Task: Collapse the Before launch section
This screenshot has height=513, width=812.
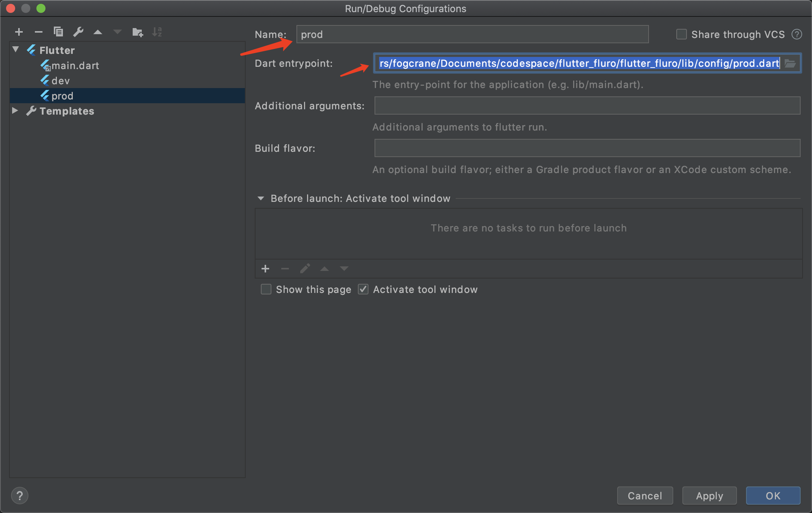Action: coord(261,198)
